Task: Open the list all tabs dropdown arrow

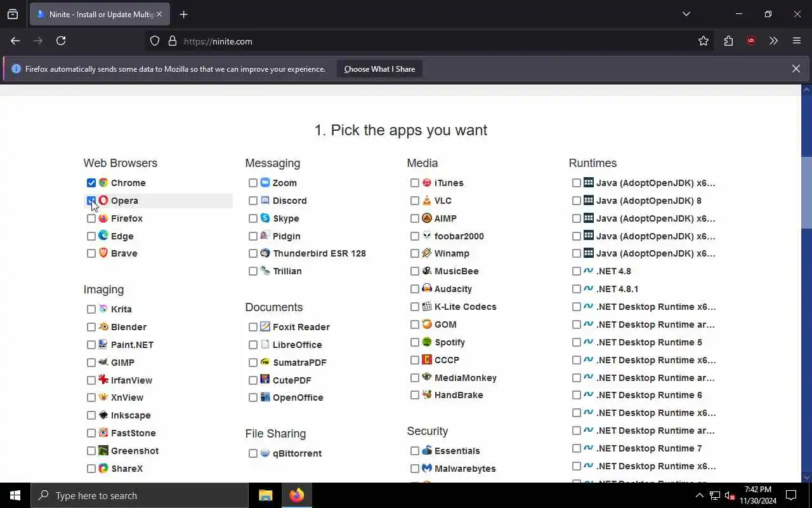Action: 686,14
